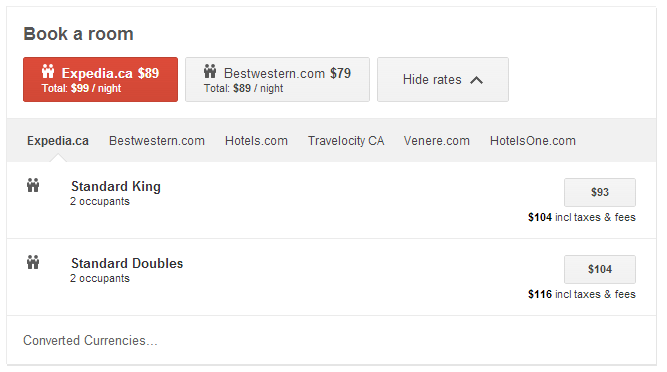Select the Expedia.ca $89 red rate button

[100, 80]
